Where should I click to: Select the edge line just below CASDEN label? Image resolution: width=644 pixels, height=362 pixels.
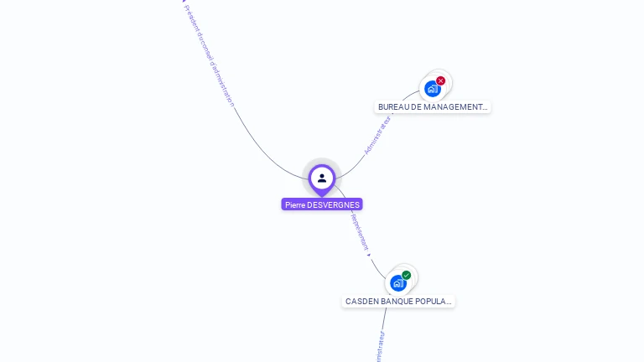click(385, 318)
